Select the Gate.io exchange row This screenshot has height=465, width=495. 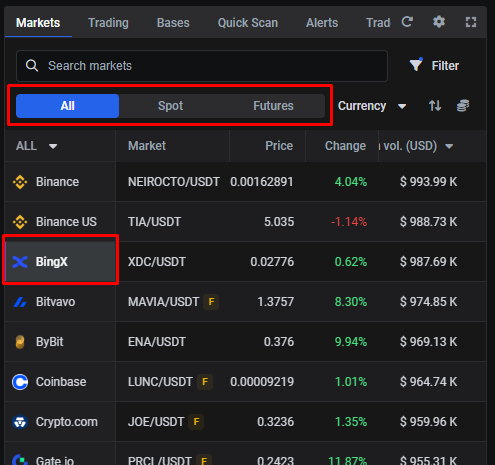pos(60,454)
